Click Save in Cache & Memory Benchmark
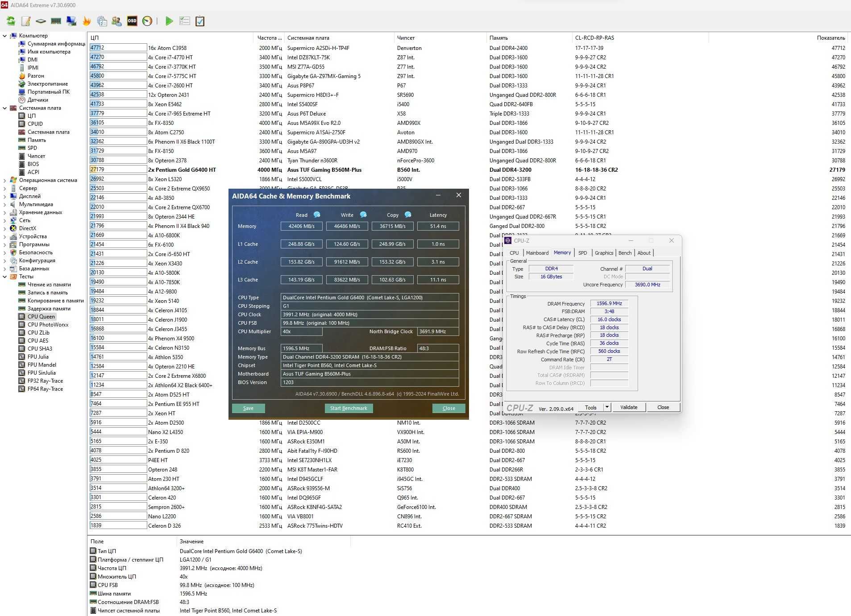This screenshot has width=851, height=616. point(248,408)
